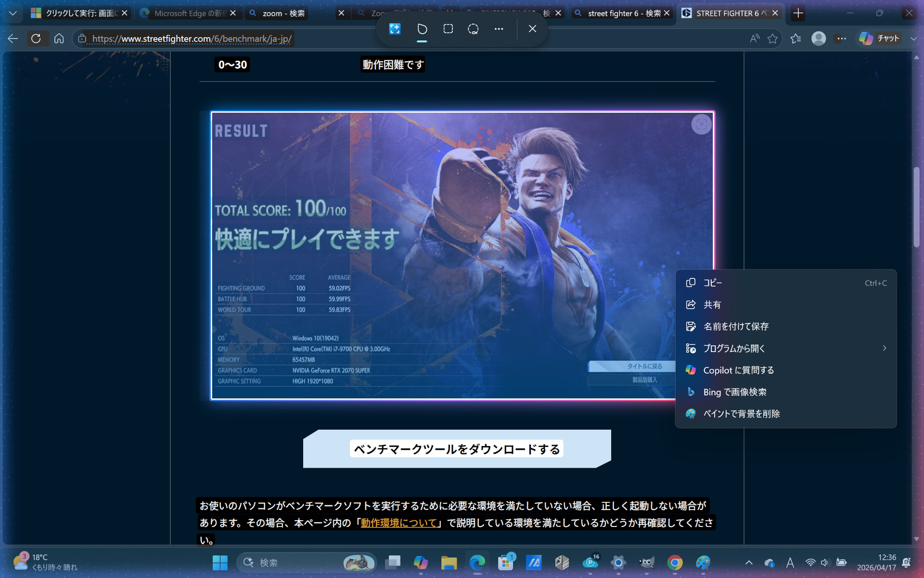Expand the arrow beside the チャット button
This screenshot has width=924, height=578.
tap(913, 39)
